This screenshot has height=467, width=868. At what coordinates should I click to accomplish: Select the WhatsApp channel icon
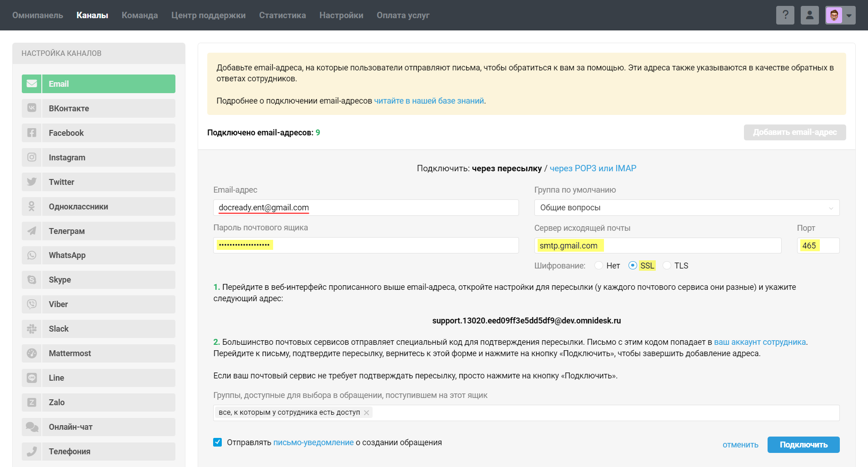pos(32,255)
